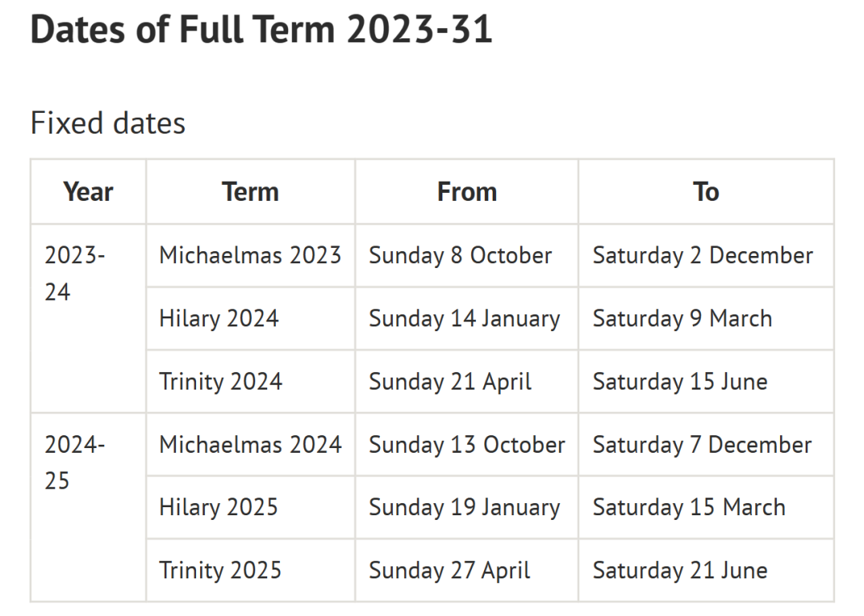Image resolution: width=864 pixels, height=616 pixels.
Task: Select the 'Sunday 14 January' start date
Action: pos(465,318)
